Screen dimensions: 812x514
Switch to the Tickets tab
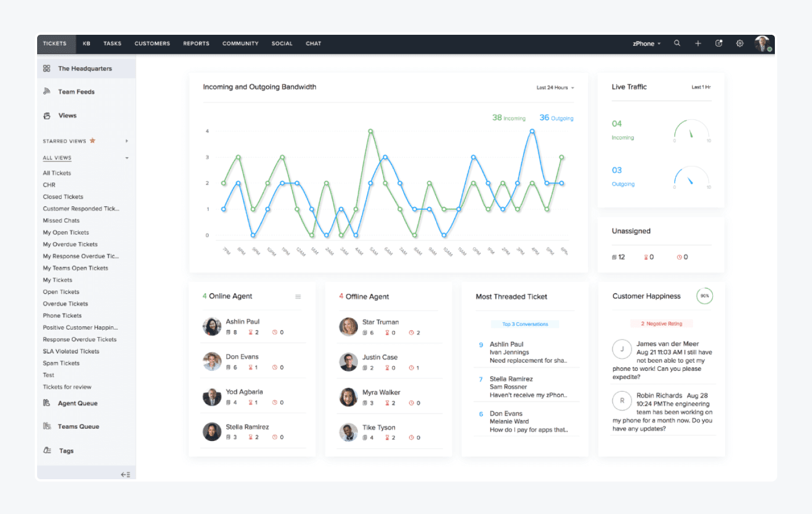(55, 43)
